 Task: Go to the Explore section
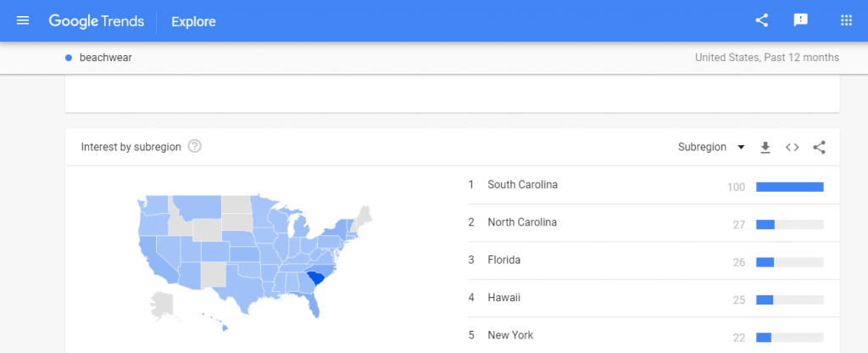click(193, 21)
